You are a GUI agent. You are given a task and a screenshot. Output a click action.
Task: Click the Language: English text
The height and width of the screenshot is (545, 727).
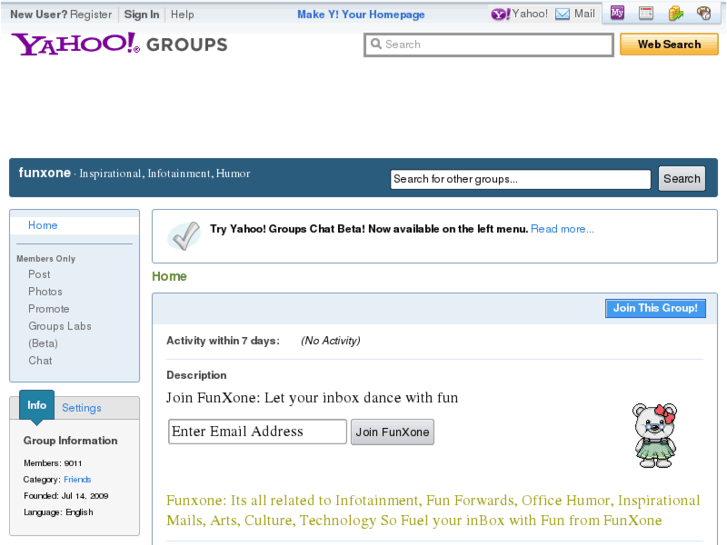coord(58,512)
